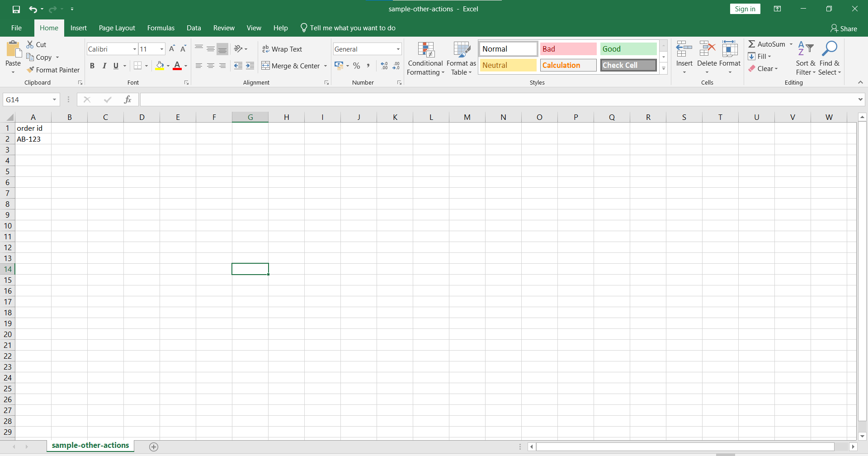Toggle Wrap Text on selected cell
Image resolution: width=868 pixels, height=456 pixels.
282,49
